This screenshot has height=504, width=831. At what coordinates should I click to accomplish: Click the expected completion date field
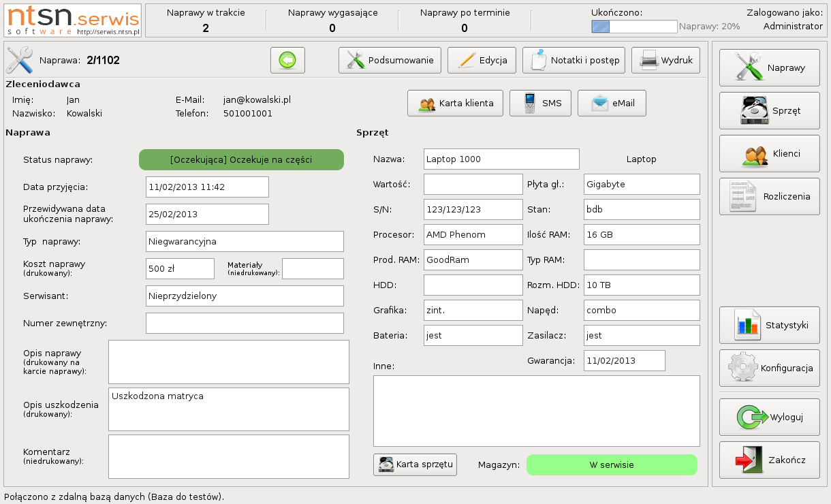[207, 214]
